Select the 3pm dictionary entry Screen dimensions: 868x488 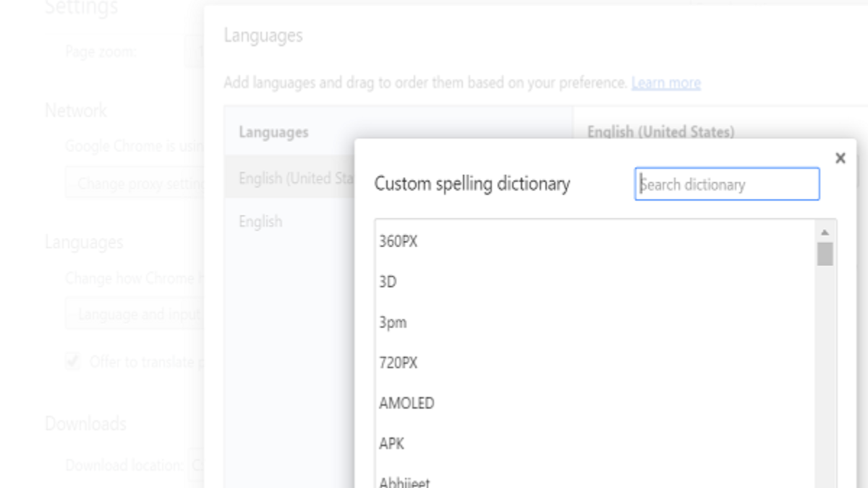393,322
